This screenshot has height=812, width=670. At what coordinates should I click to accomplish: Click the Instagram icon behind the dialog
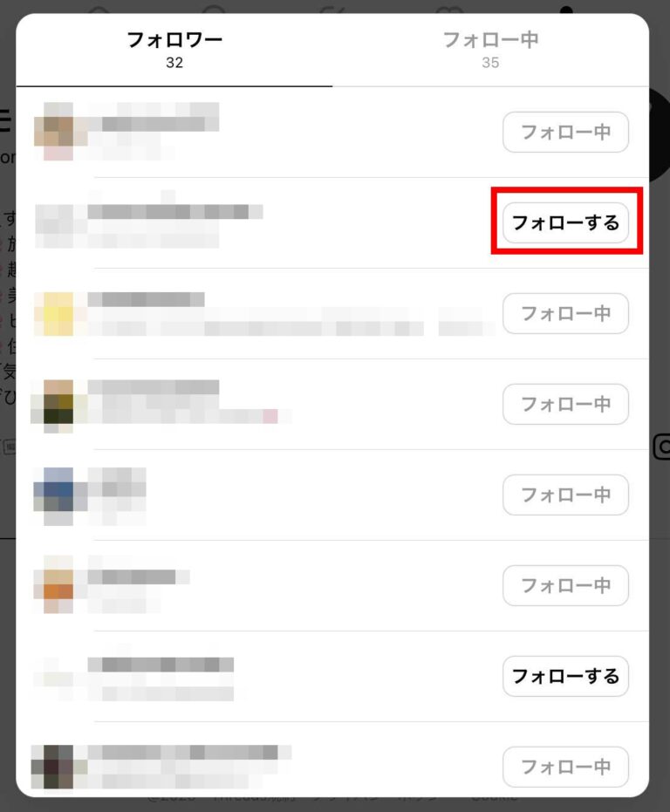[662, 447]
